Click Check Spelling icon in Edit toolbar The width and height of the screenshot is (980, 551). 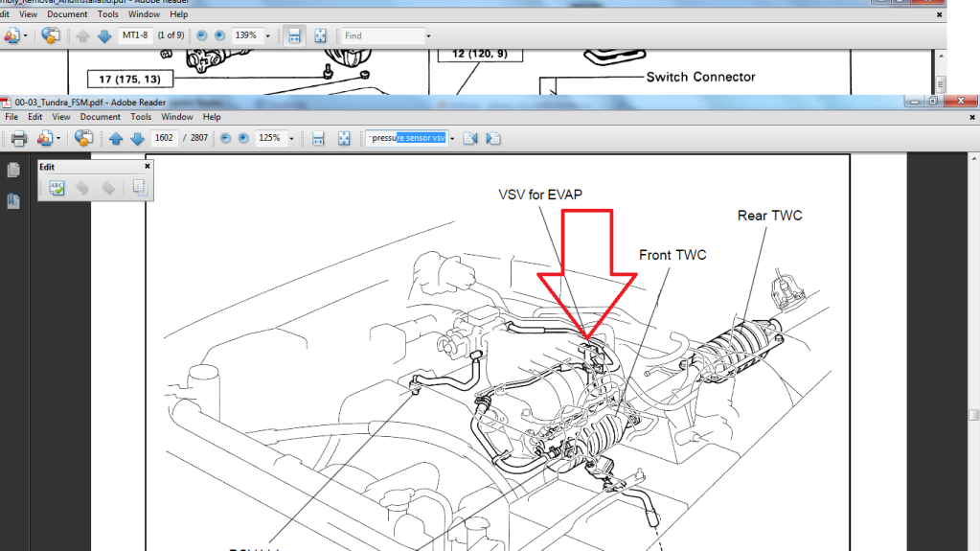click(x=57, y=188)
